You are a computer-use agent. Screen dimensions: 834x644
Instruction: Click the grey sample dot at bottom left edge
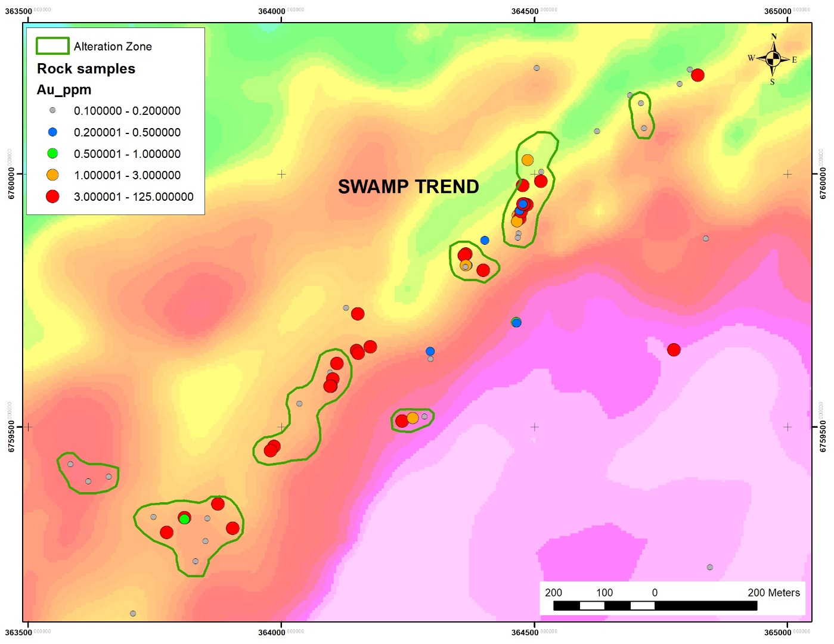(133, 614)
